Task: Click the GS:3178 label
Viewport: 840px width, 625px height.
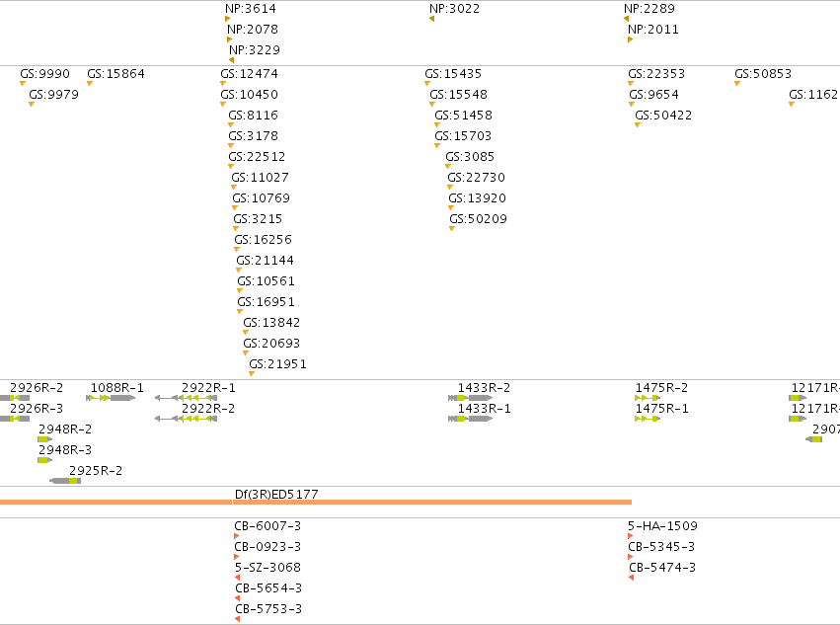Action: click(x=254, y=136)
